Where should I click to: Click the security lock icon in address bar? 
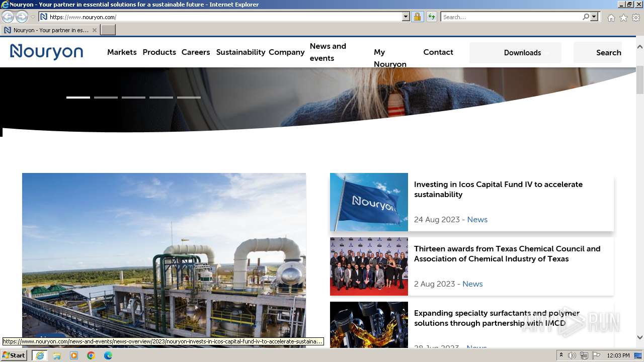(417, 17)
